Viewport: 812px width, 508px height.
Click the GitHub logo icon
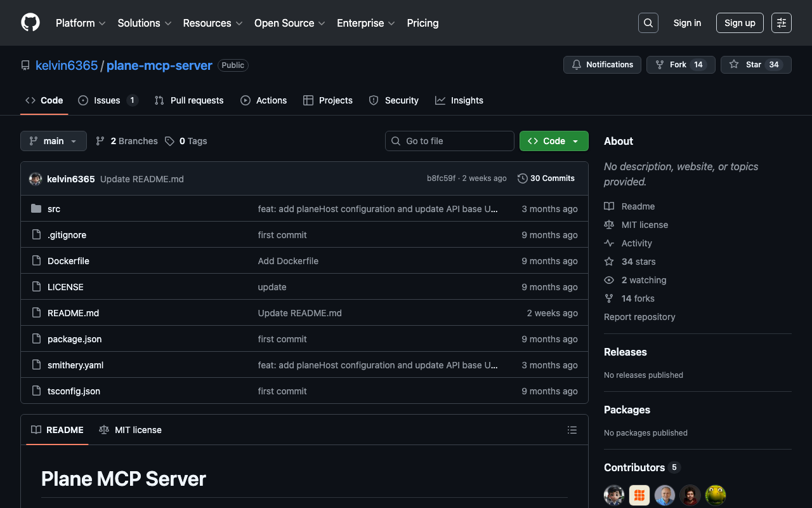(30, 23)
